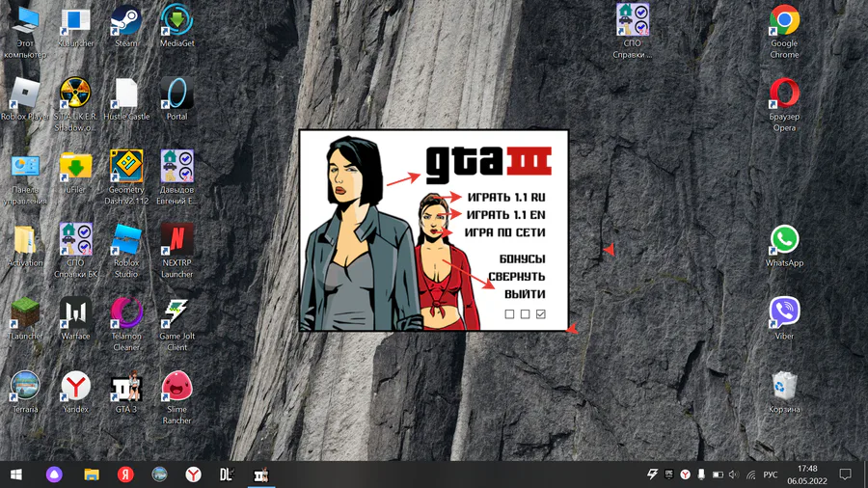This screenshot has height=488, width=868.
Task: Open Google Chrome desktop shortcut
Action: pyautogui.click(x=784, y=32)
